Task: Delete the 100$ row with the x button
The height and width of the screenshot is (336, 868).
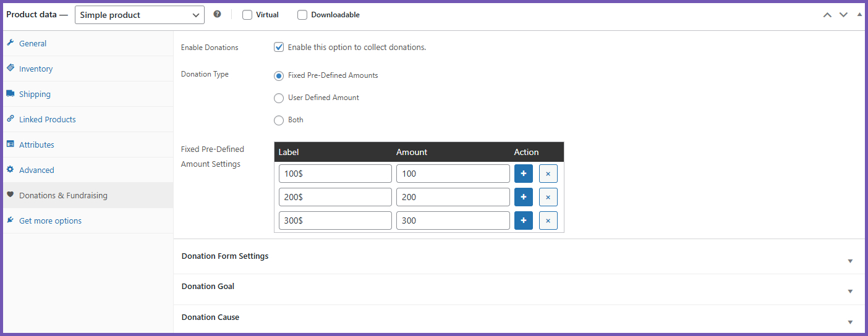Action: pyautogui.click(x=548, y=174)
